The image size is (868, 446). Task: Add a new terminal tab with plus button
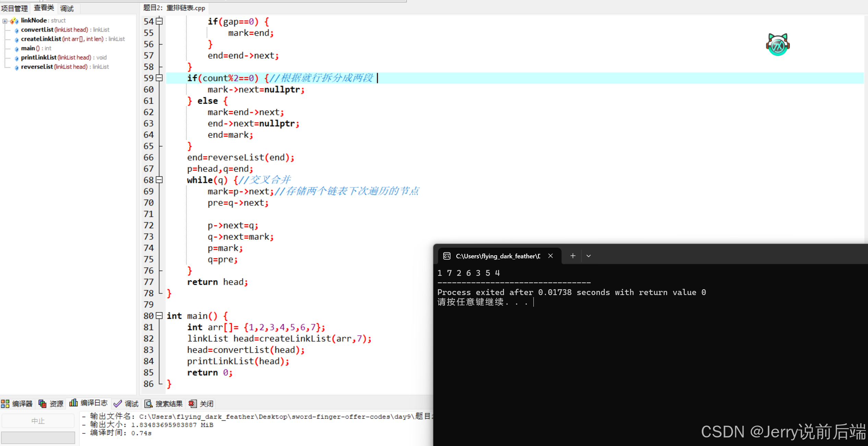tap(573, 256)
